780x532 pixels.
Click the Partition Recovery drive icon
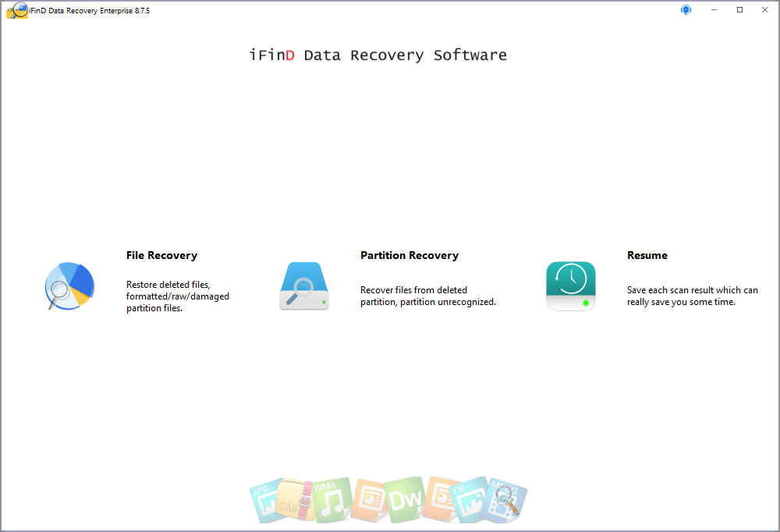tap(304, 286)
